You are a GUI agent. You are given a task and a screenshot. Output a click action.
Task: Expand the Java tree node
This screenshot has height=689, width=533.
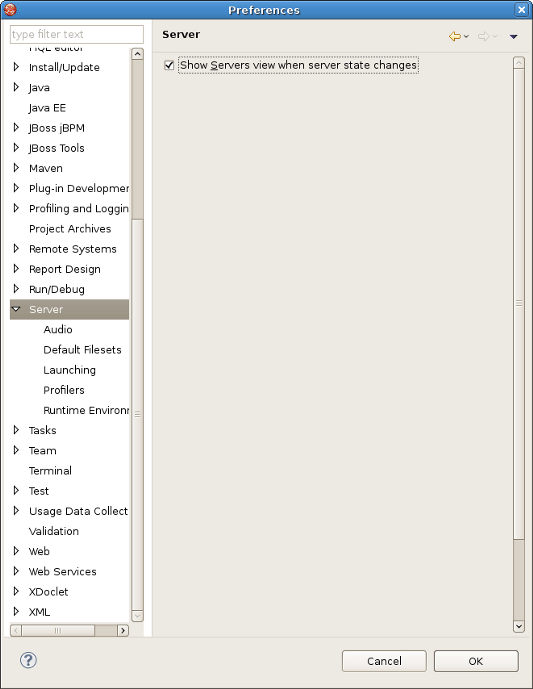pos(16,87)
